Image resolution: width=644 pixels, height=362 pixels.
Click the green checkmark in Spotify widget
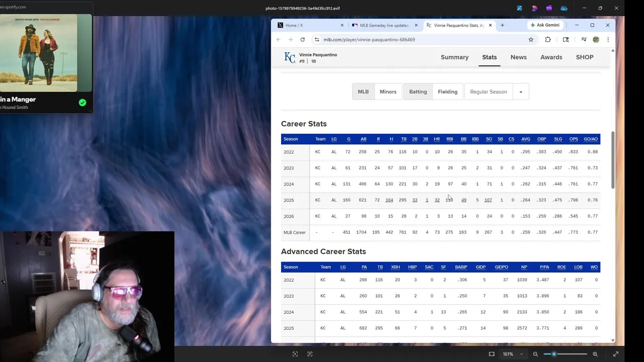click(x=83, y=103)
